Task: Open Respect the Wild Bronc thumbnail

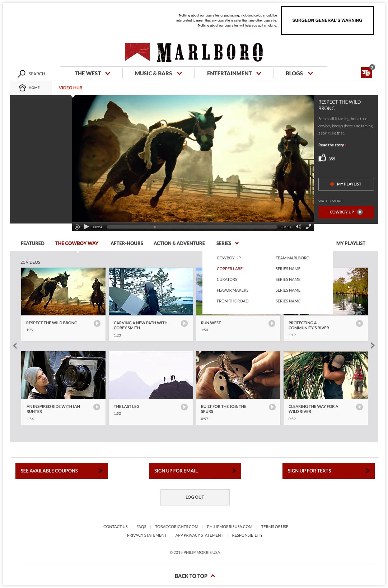Action: 63,291
